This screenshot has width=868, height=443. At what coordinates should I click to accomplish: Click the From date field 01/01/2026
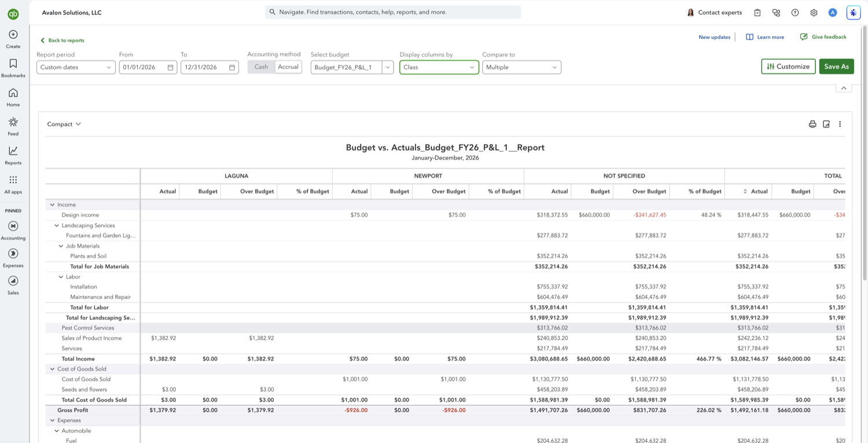point(148,67)
